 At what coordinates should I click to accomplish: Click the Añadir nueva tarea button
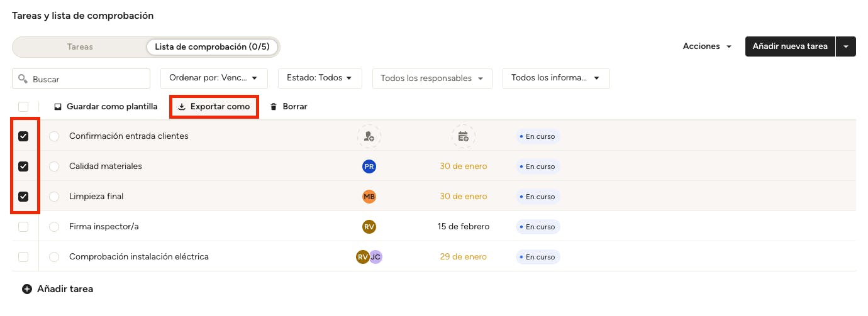(790, 46)
